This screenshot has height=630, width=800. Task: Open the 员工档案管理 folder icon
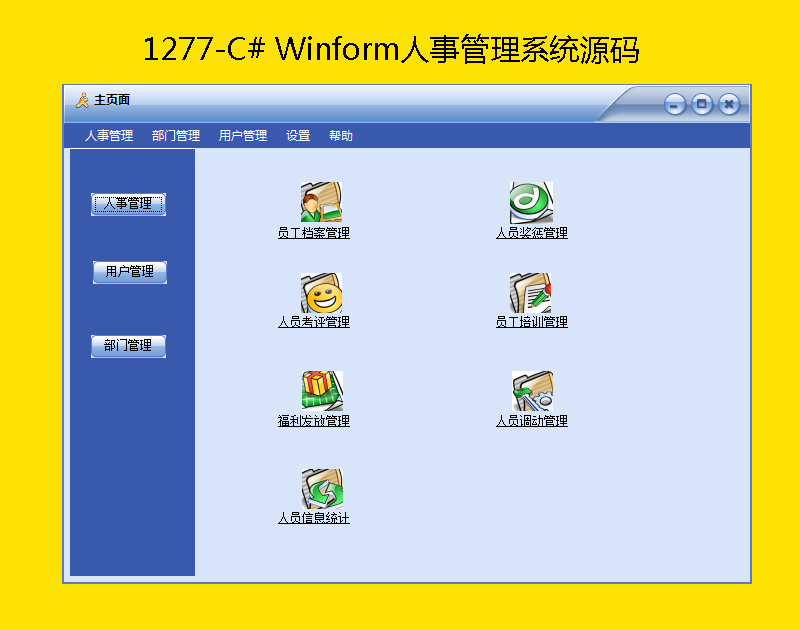pyautogui.click(x=321, y=202)
